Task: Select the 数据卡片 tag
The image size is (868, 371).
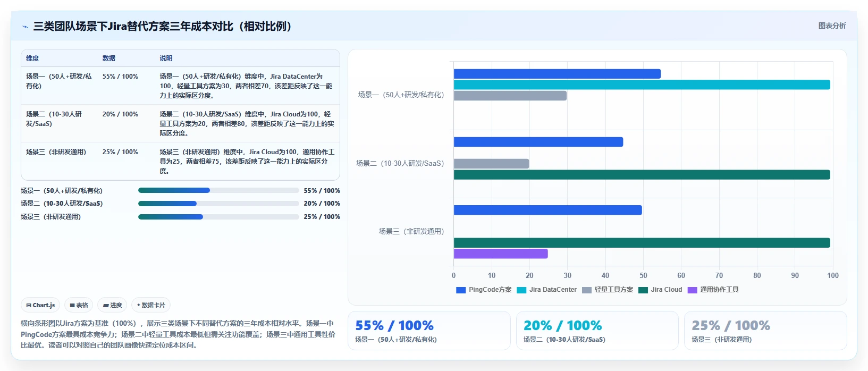Action: (151, 305)
